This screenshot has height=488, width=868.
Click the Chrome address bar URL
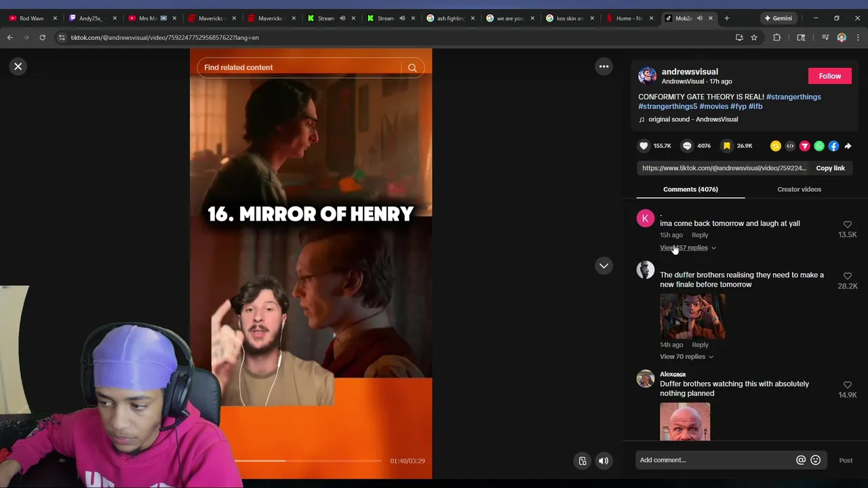pos(165,37)
